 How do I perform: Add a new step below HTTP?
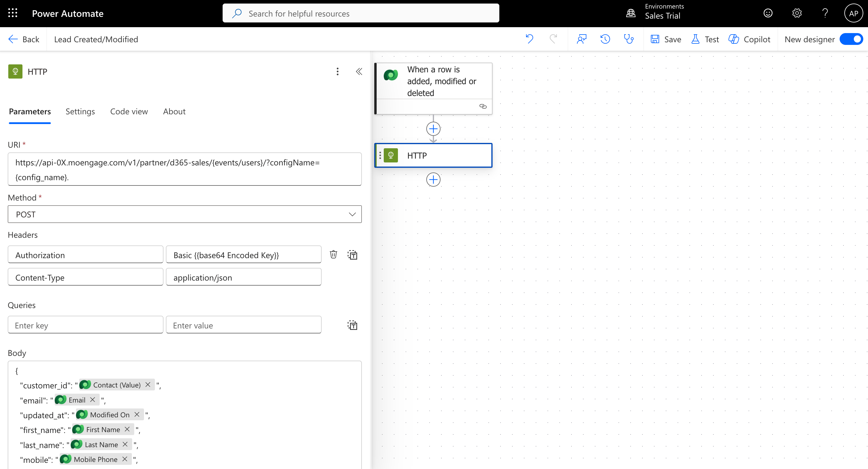pyautogui.click(x=433, y=180)
